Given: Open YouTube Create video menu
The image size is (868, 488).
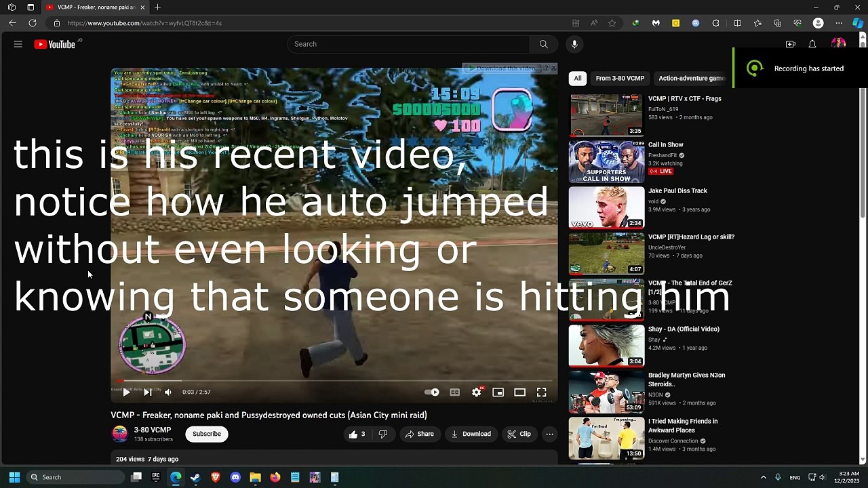Looking at the screenshot, I should pos(791,44).
